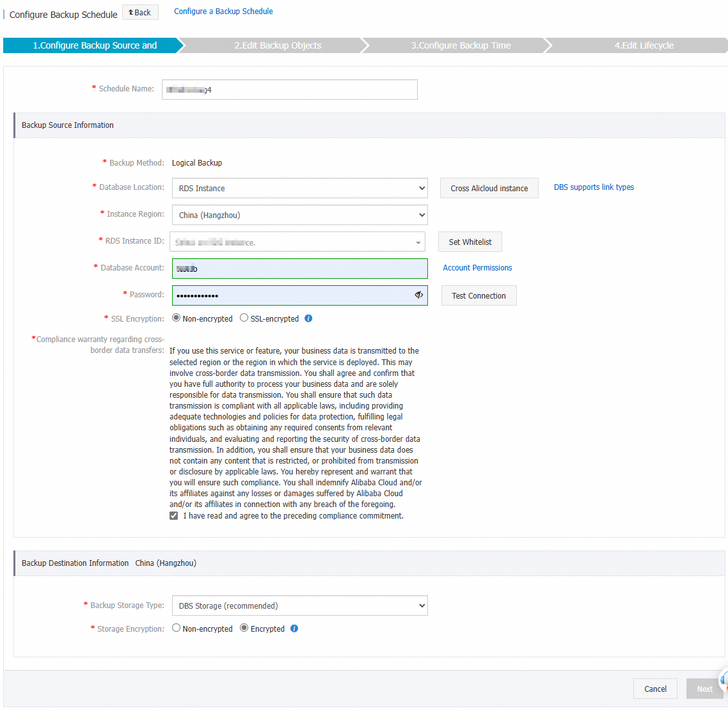Select Non-encrypted storage encryption option
The width and height of the screenshot is (728, 711).
point(177,629)
